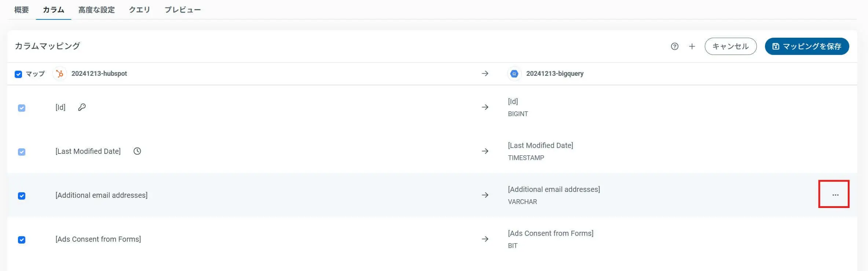Click the HubSpot source logo icon

point(59,74)
